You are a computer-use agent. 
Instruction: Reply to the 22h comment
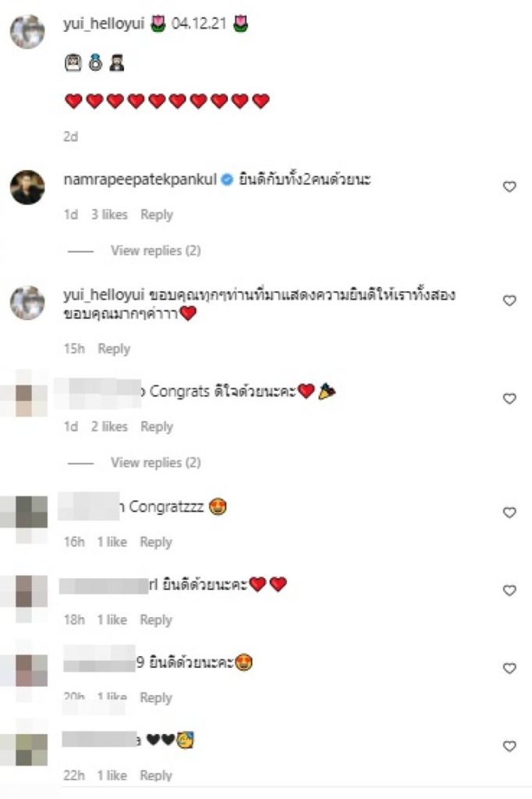(156, 775)
